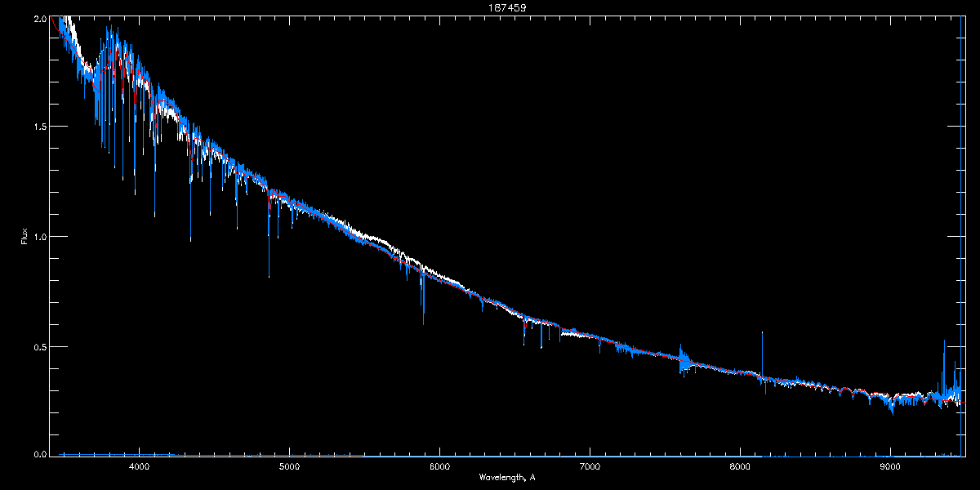Click the deep absorption line near 5900 Å
This screenshot has height=490, width=980.
(423, 298)
